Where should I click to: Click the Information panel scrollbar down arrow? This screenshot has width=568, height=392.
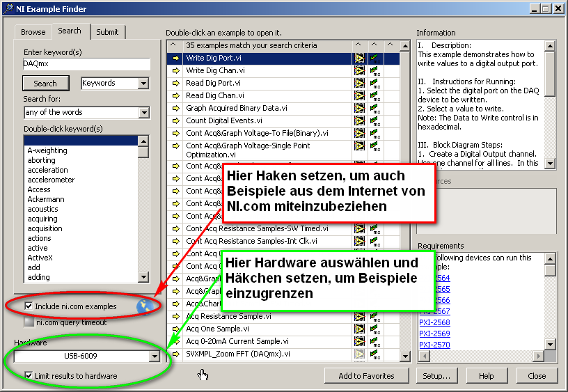click(550, 164)
